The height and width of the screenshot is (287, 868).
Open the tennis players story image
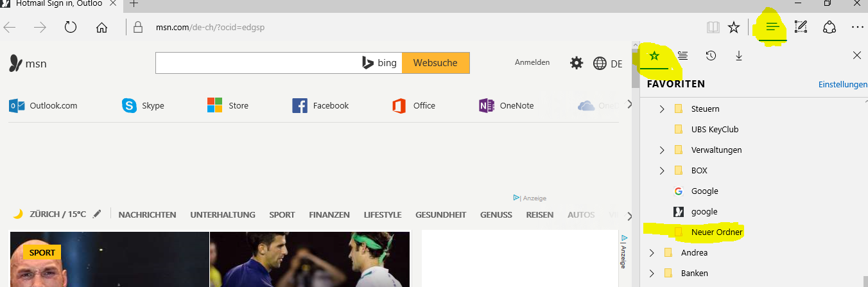click(x=309, y=259)
